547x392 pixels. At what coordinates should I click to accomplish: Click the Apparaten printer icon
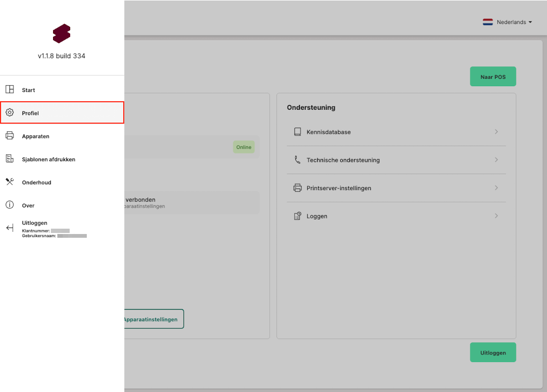point(10,136)
